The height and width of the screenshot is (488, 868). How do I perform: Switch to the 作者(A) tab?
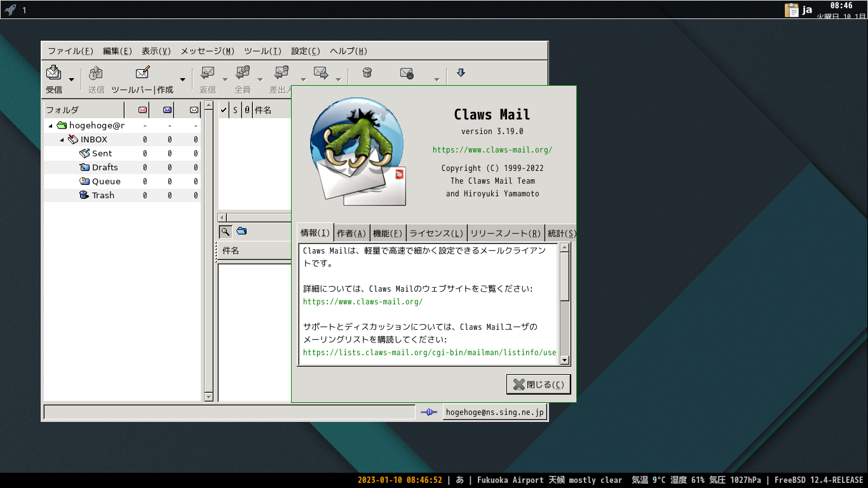click(351, 234)
